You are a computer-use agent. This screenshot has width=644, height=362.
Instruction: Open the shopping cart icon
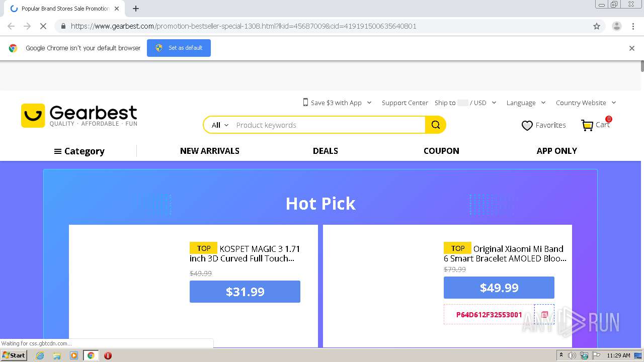coord(587,125)
